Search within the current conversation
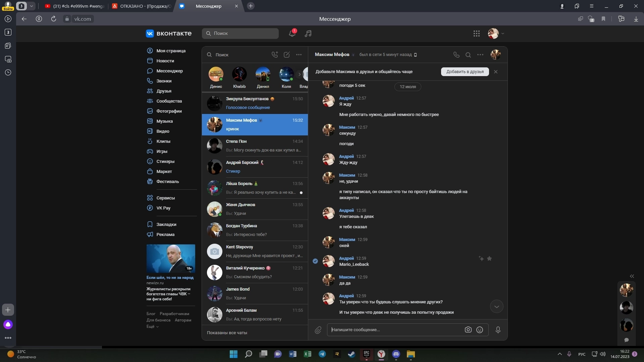 click(x=468, y=55)
